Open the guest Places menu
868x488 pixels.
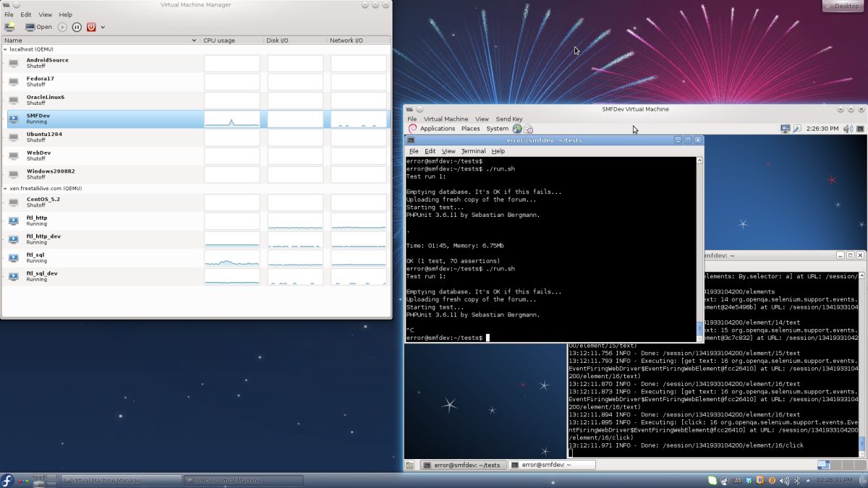click(x=471, y=129)
